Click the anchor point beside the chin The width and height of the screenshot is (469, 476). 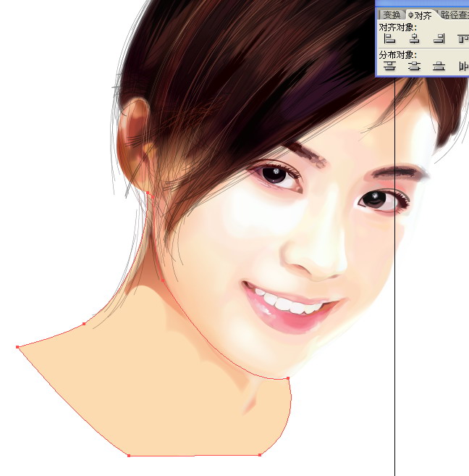[x=288, y=378]
